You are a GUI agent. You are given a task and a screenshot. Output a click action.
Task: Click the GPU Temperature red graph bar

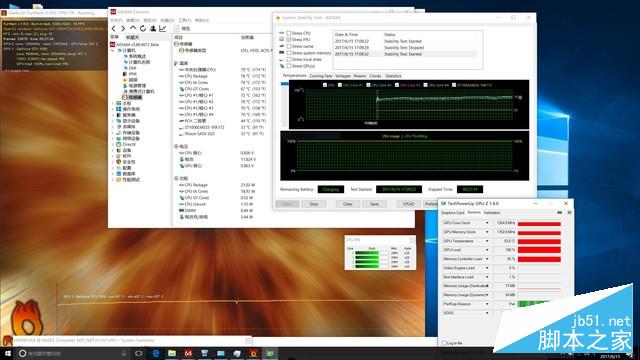pyautogui.click(x=539, y=241)
